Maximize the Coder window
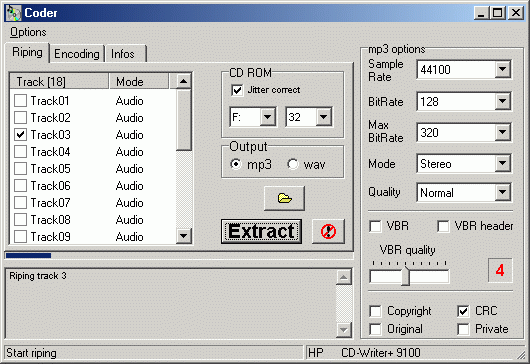Image resolution: width=530 pixels, height=364 pixels. pos(498,13)
